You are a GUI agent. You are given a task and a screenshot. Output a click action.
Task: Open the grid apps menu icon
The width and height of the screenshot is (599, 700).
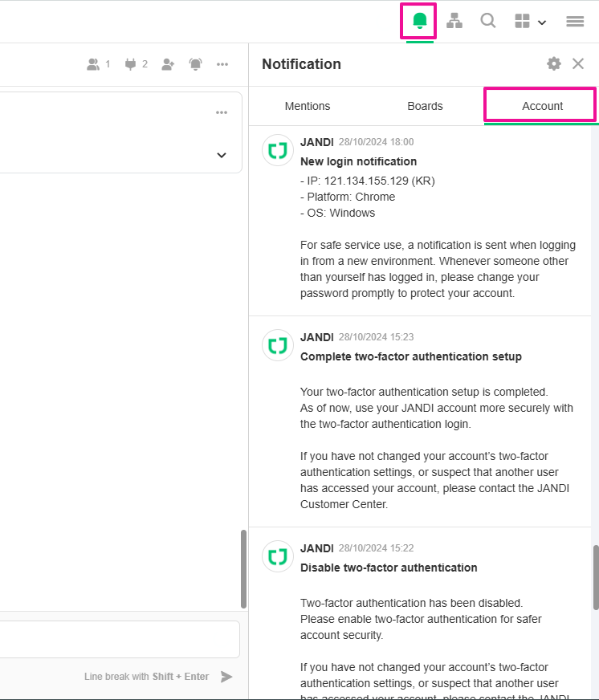(522, 21)
